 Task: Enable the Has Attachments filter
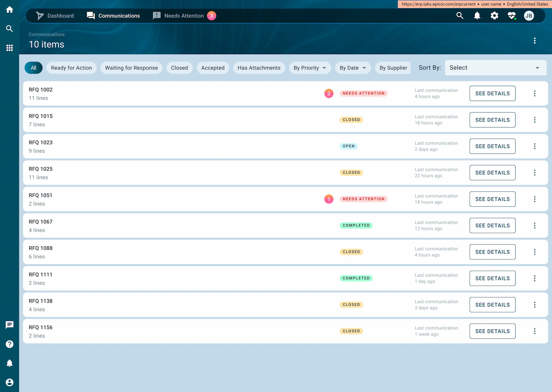(x=259, y=68)
